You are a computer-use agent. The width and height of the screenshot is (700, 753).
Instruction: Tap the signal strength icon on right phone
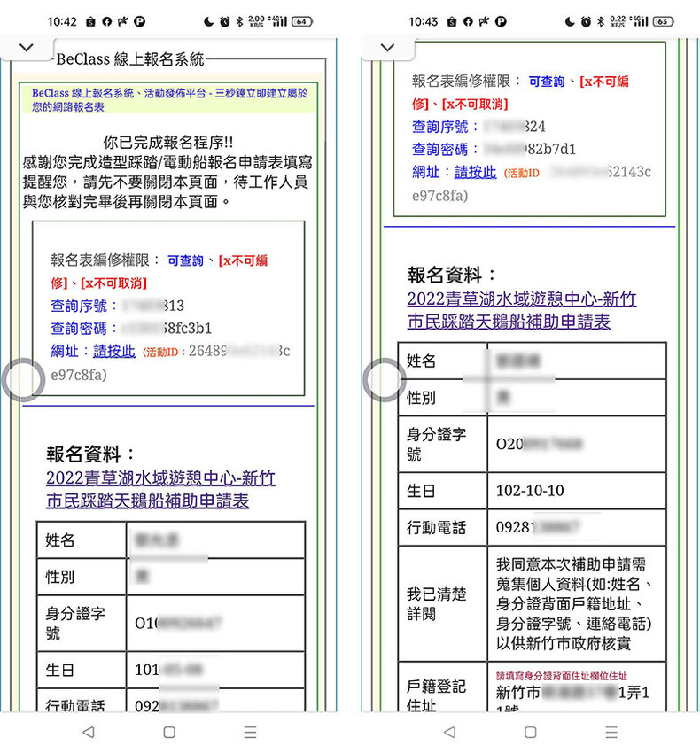[639, 21]
